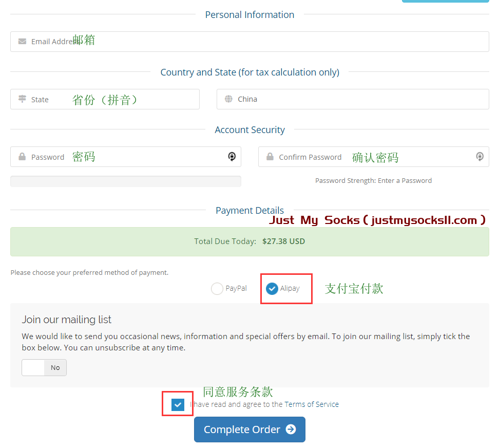Toggle the mailing list switch

click(44, 367)
